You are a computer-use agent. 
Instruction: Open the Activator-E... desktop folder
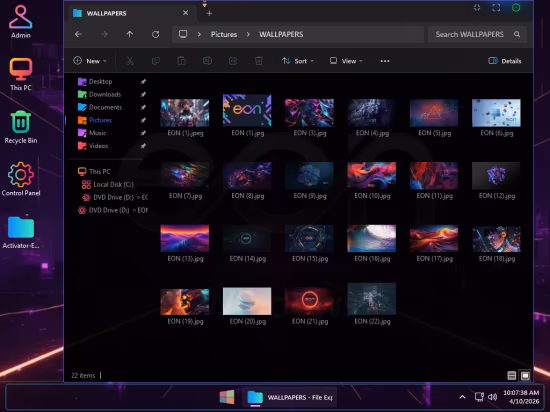pos(20,231)
